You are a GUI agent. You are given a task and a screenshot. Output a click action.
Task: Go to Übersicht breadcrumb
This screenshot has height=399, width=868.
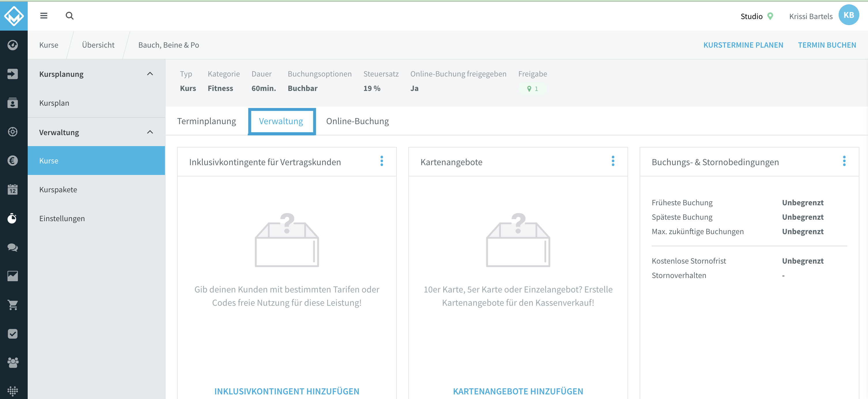point(98,45)
